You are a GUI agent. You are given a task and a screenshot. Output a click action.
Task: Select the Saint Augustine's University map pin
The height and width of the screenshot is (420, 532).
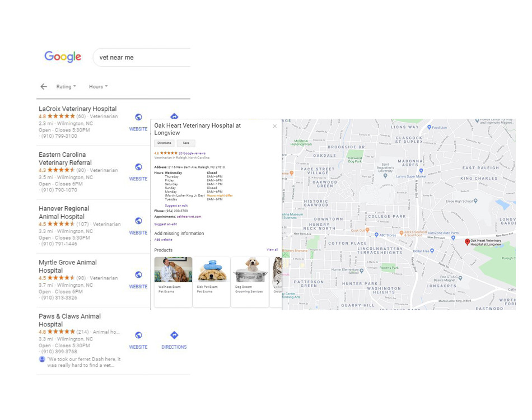pos(385,176)
